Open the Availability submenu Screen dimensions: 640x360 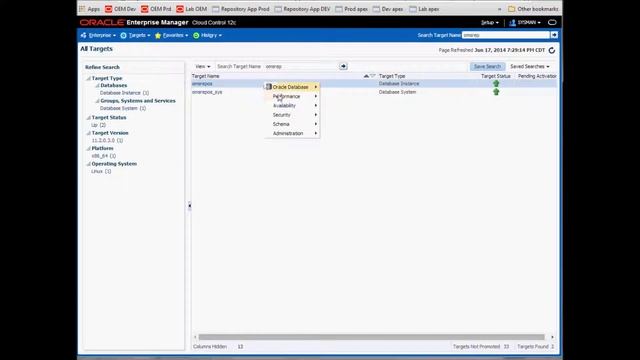click(292, 106)
